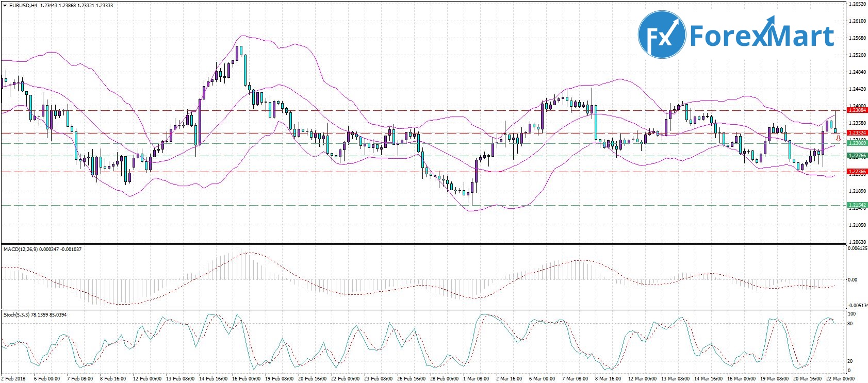Select the red 1.23324 price level tag
The width and height of the screenshot is (868, 383).
(857, 133)
